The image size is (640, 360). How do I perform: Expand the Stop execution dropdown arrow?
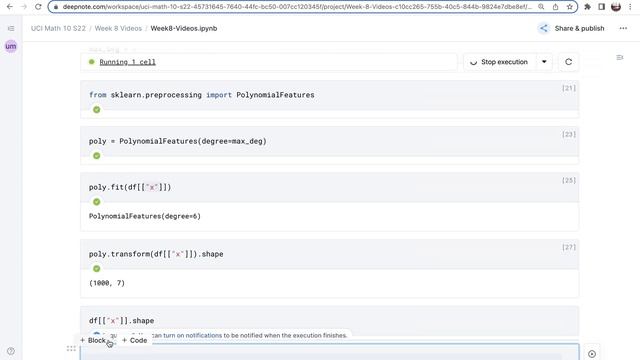pyautogui.click(x=544, y=62)
